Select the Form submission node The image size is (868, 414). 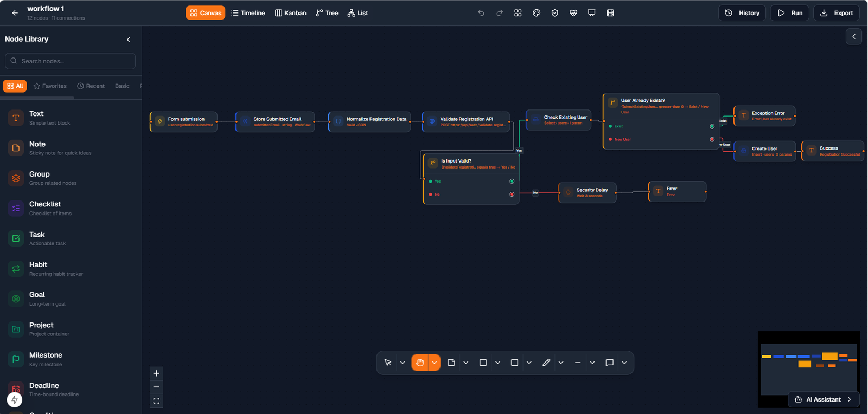click(183, 121)
